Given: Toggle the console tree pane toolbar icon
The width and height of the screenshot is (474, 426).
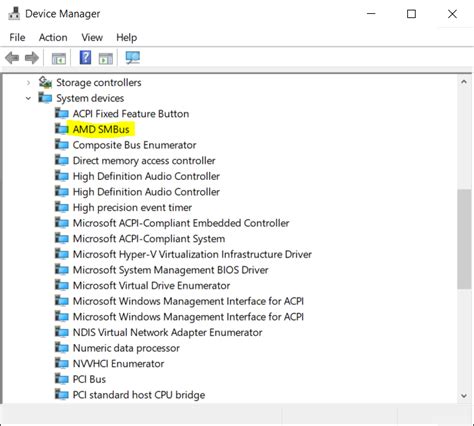Looking at the screenshot, I should coord(59,59).
